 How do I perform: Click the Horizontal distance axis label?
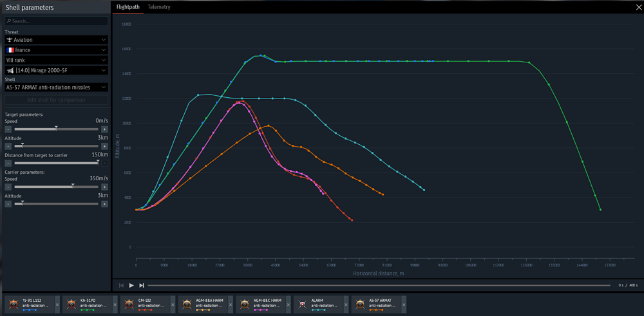[378, 274]
